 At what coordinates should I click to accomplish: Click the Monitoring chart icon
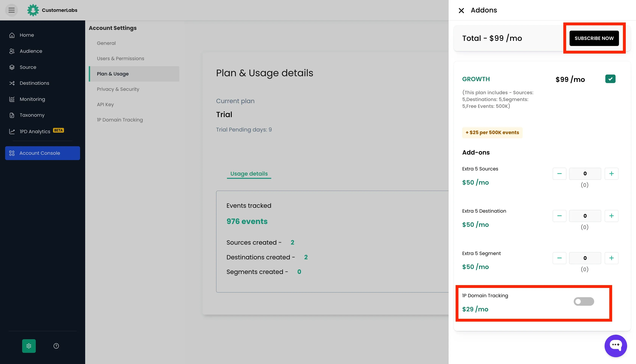(12, 99)
